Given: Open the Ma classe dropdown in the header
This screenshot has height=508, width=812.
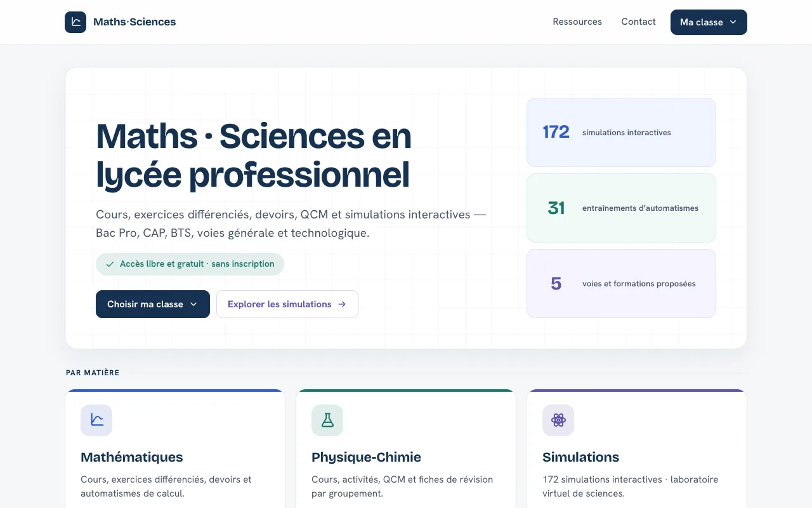Looking at the screenshot, I should 709,22.
